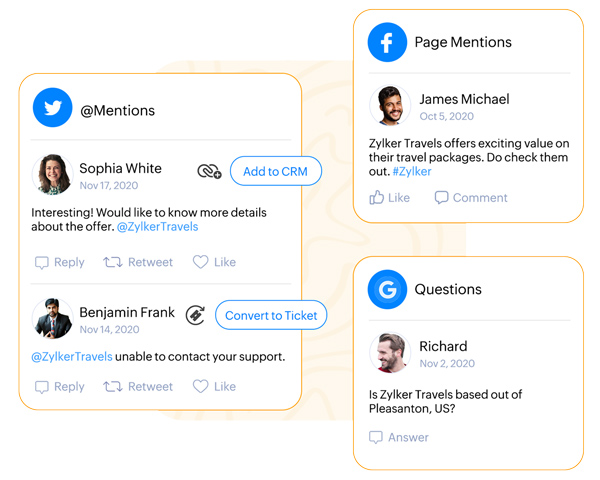Answer Richard's Google question

click(x=398, y=437)
